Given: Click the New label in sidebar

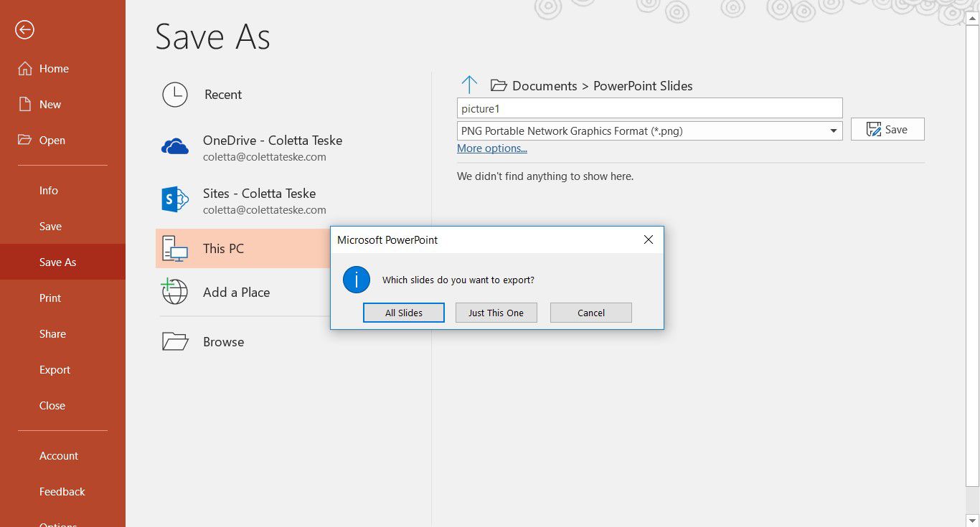Looking at the screenshot, I should [50, 105].
